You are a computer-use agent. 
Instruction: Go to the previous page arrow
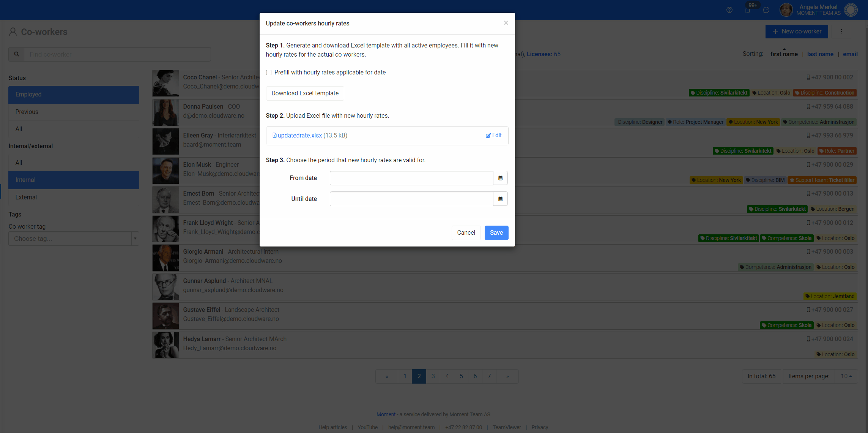[x=386, y=376]
